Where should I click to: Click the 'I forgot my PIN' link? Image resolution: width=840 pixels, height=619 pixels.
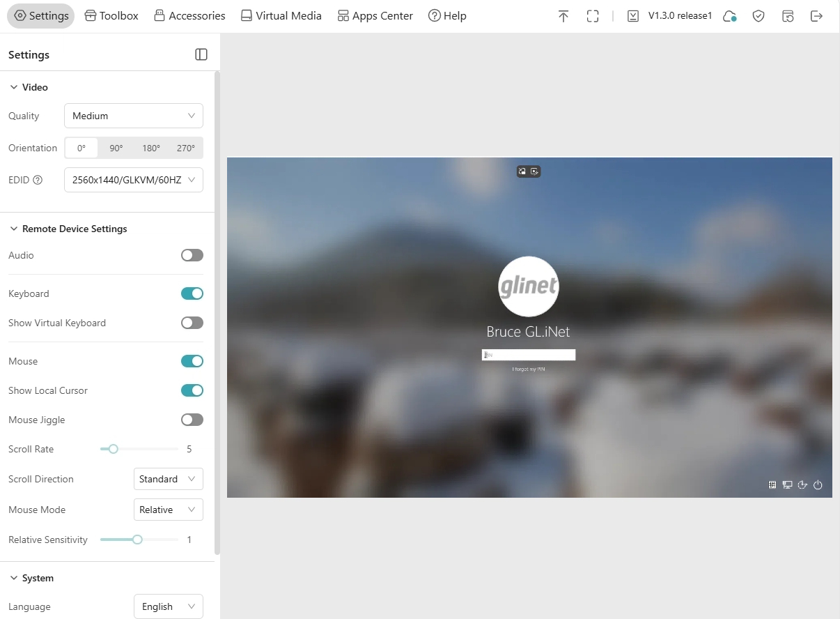(x=529, y=369)
